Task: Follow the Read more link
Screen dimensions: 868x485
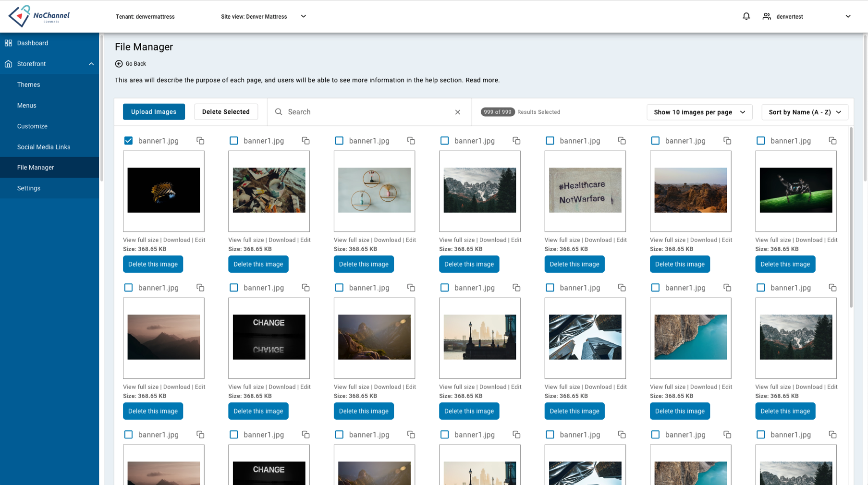Action: [482, 80]
